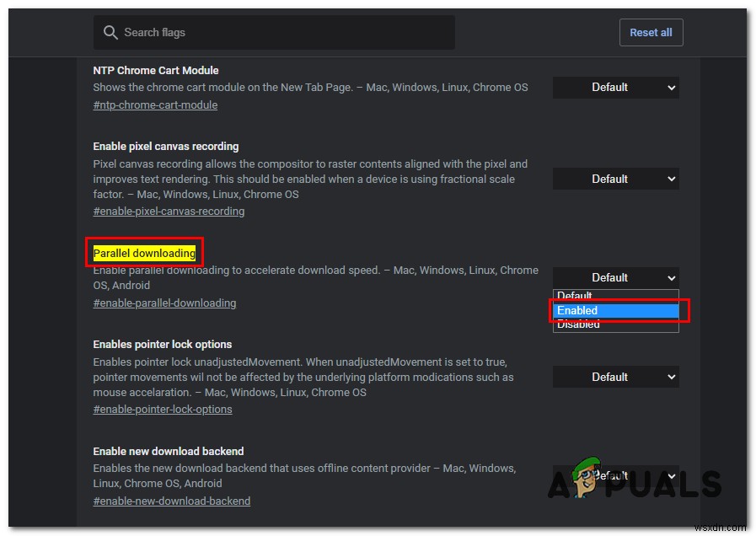Click the chevron on NTP Chrome Cart Module dropdown
The width and height of the screenshot is (756, 536).
pos(672,87)
